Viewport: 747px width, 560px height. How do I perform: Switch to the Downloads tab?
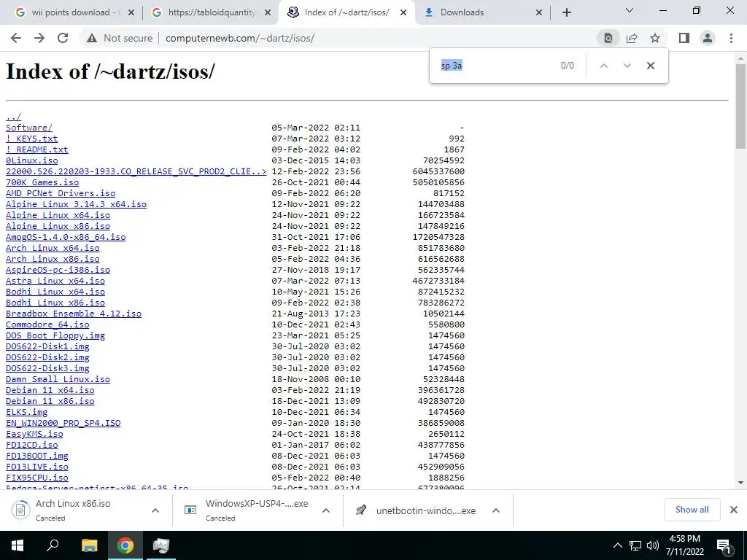[x=483, y=12]
